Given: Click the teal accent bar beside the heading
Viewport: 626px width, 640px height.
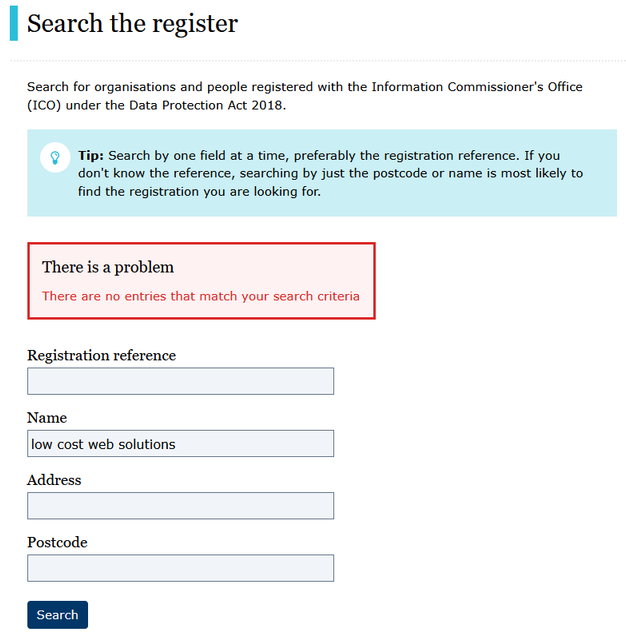Looking at the screenshot, I should (14, 23).
